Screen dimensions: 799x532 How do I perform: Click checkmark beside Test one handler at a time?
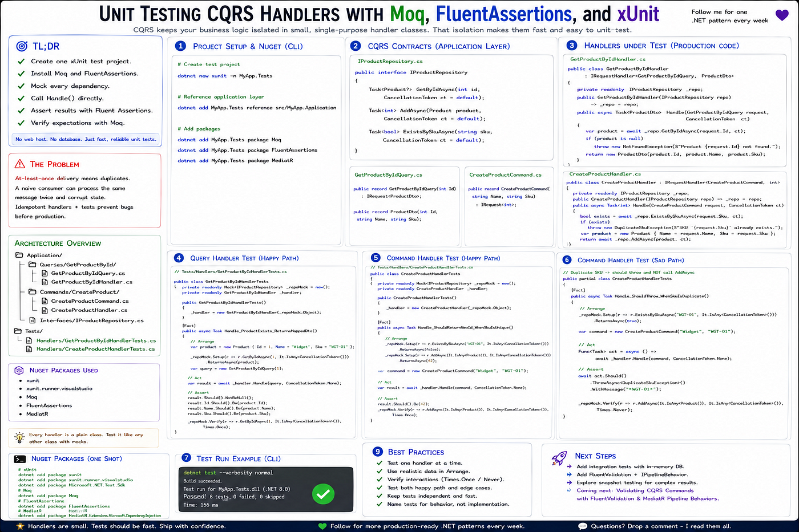coord(380,463)
